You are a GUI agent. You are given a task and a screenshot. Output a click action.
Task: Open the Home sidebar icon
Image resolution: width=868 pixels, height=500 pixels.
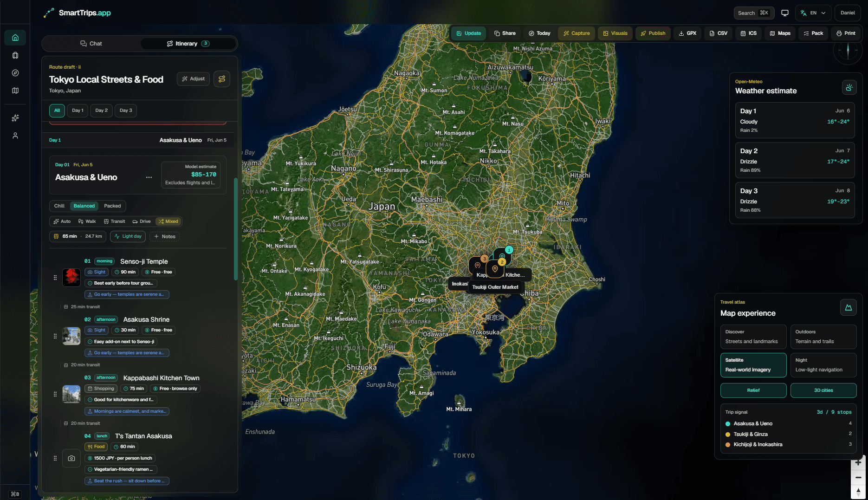pyautogui.click(x=15, y=38)
